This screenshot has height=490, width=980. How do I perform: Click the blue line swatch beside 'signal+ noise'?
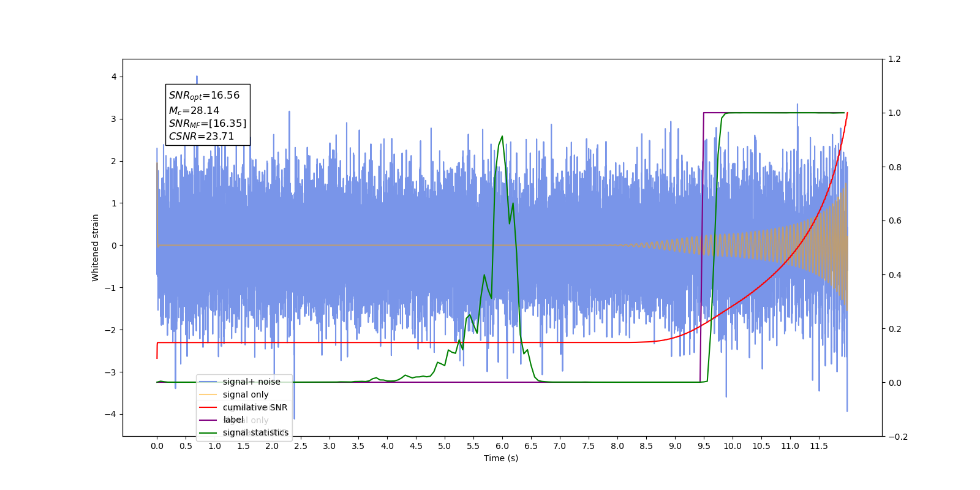pyautogui.click(x=208, y=382)
